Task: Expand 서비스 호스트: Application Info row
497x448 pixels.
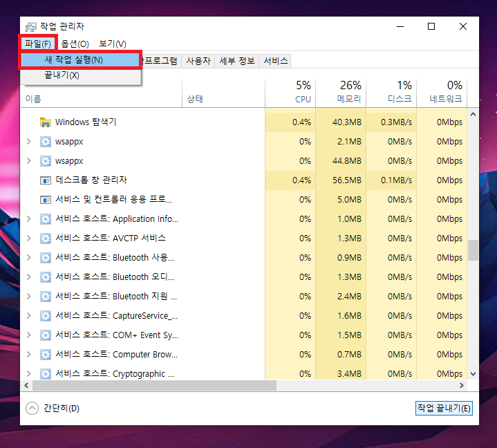Action: [29, 218]
